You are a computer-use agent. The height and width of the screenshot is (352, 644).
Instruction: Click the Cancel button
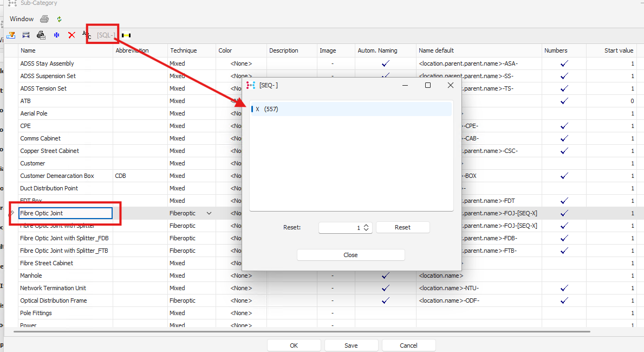[408, 345]
